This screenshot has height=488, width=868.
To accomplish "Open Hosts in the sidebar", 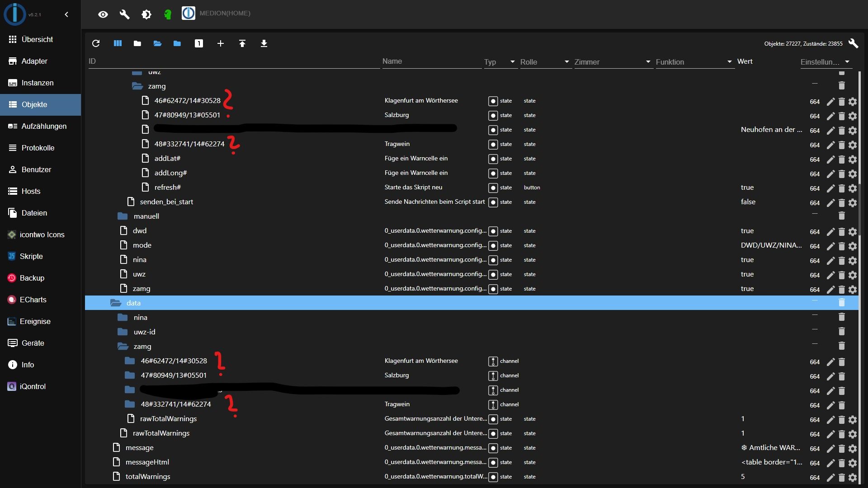I will pos(41,191).
